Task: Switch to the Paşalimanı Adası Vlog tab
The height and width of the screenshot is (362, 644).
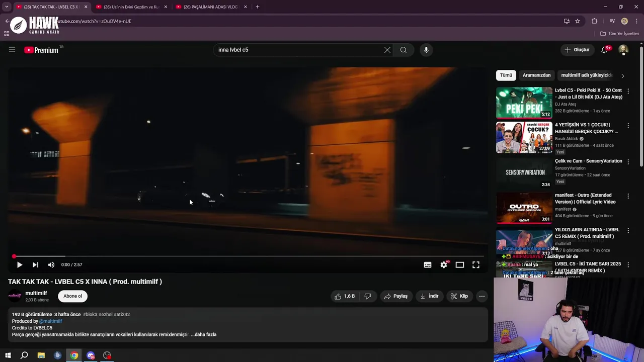Action: (211, 7)
